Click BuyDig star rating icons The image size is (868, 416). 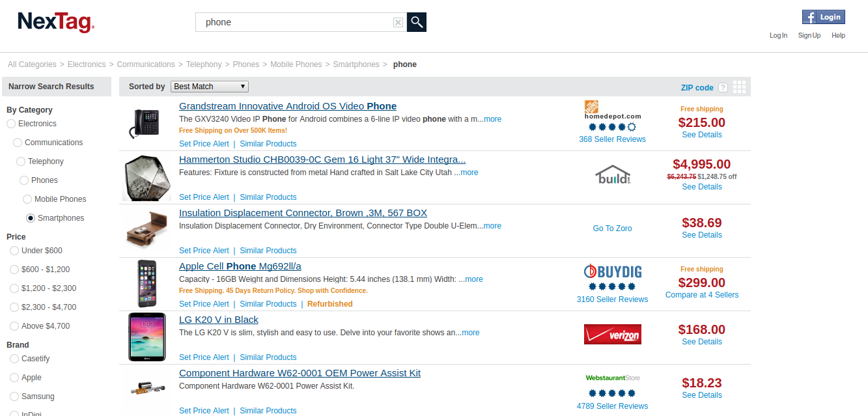[x=612, y=286]
